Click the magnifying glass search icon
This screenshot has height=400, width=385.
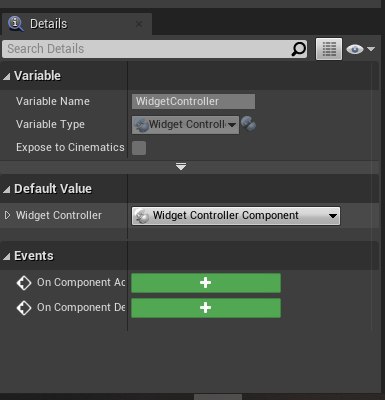click(x=298, y=49)
